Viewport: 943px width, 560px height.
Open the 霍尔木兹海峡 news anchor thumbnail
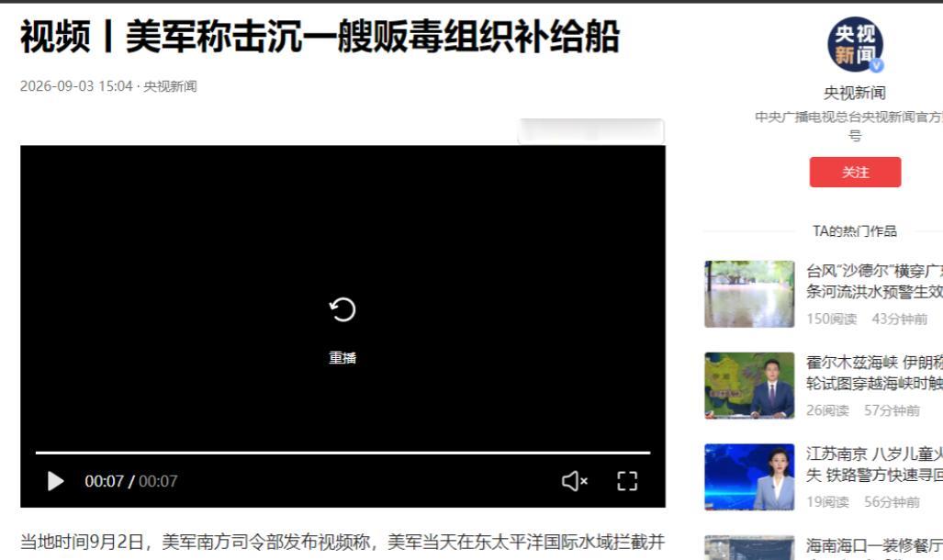[749, 386]
